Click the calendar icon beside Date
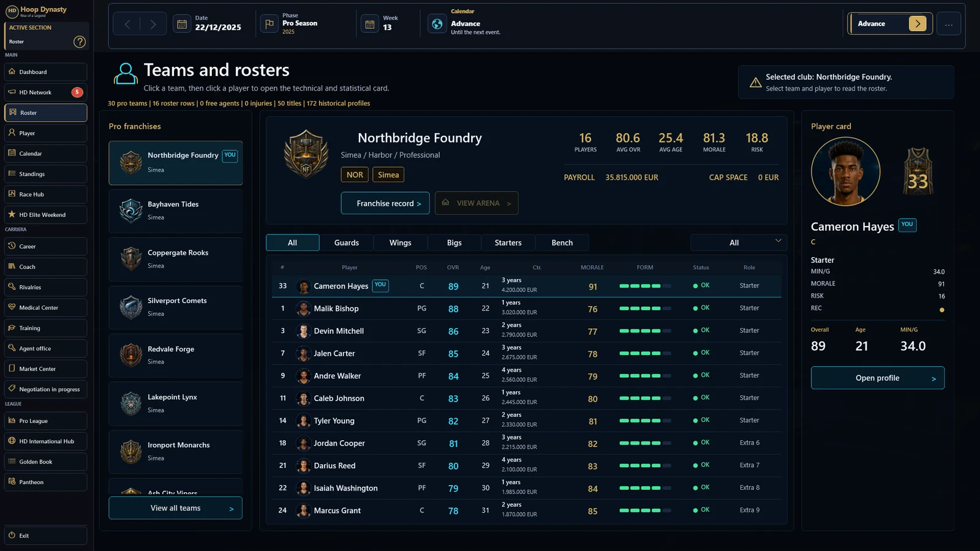The height and width of the screenshot is (551, 980). click(182, 24)
